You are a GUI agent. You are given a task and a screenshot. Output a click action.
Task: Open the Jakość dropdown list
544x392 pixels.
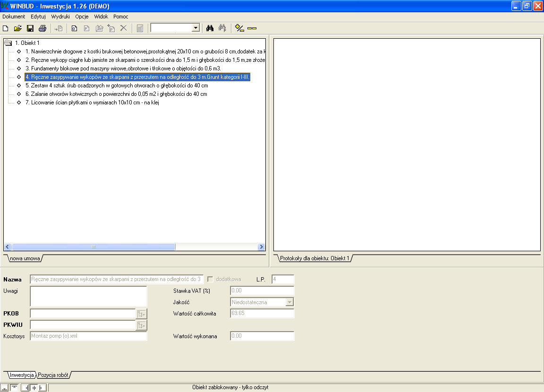pyautogui.click(x=290, y=302)
